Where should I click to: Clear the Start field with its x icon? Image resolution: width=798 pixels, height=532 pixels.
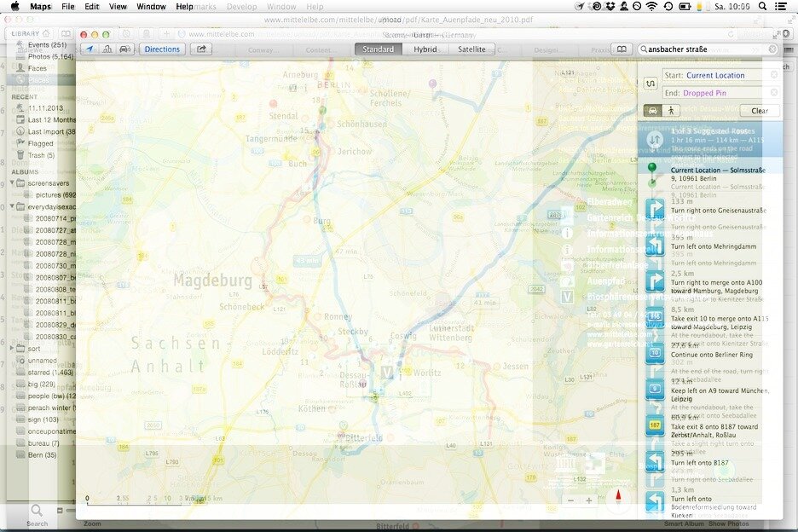(774, 75)
